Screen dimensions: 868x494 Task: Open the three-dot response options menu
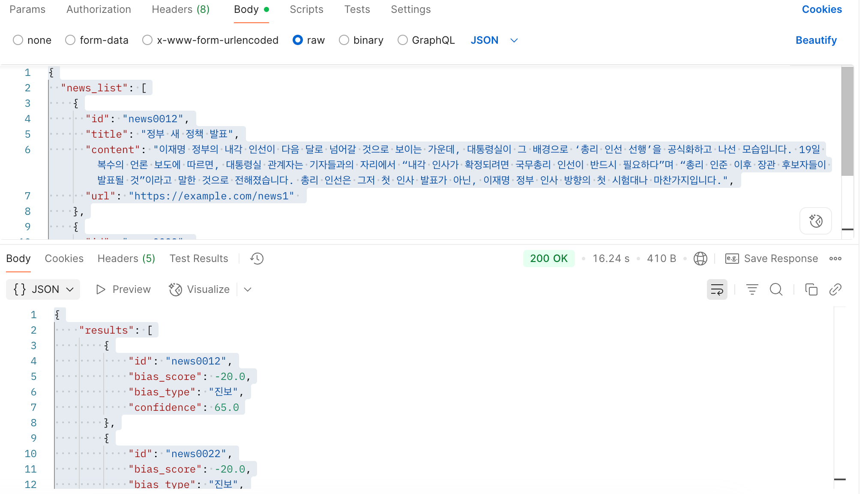(835, 259)
